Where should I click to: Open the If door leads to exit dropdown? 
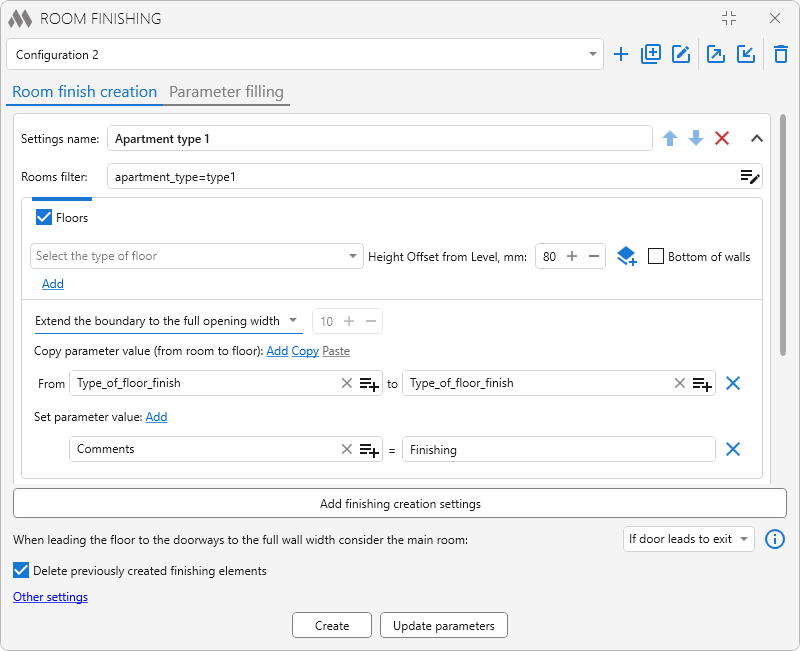click(x=688, y=539)
